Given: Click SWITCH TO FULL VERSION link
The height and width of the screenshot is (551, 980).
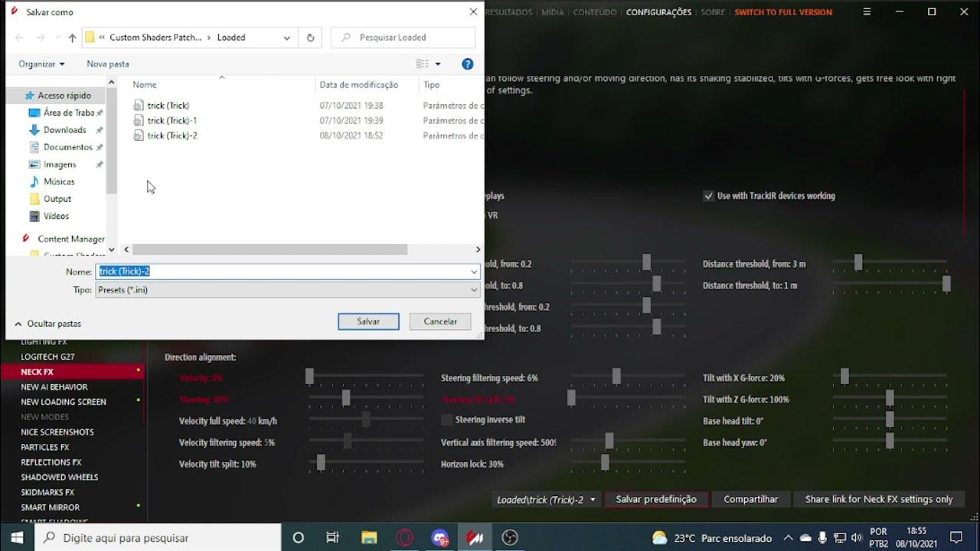Looking at the screenshot, I should click(783, 12).
